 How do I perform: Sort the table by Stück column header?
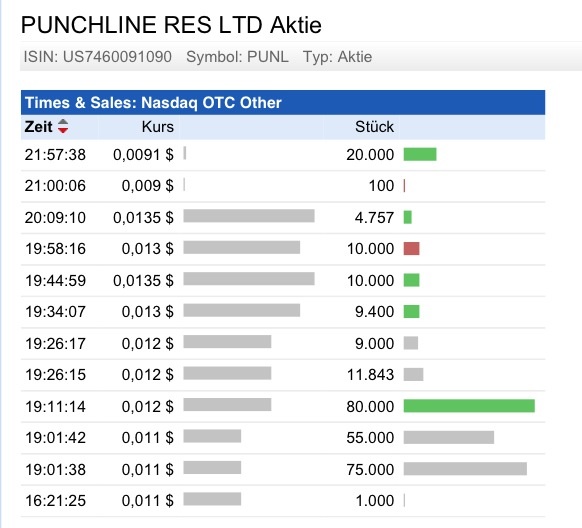374,127
